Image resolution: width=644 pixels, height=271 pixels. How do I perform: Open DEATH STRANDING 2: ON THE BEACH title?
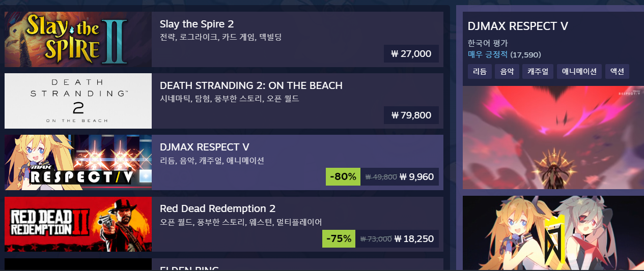[x=251, y=85]
